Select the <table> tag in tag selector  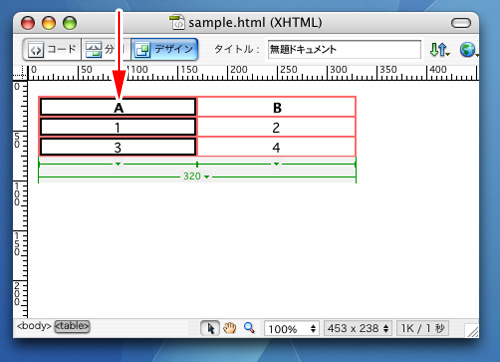click(x=72, y=326)
